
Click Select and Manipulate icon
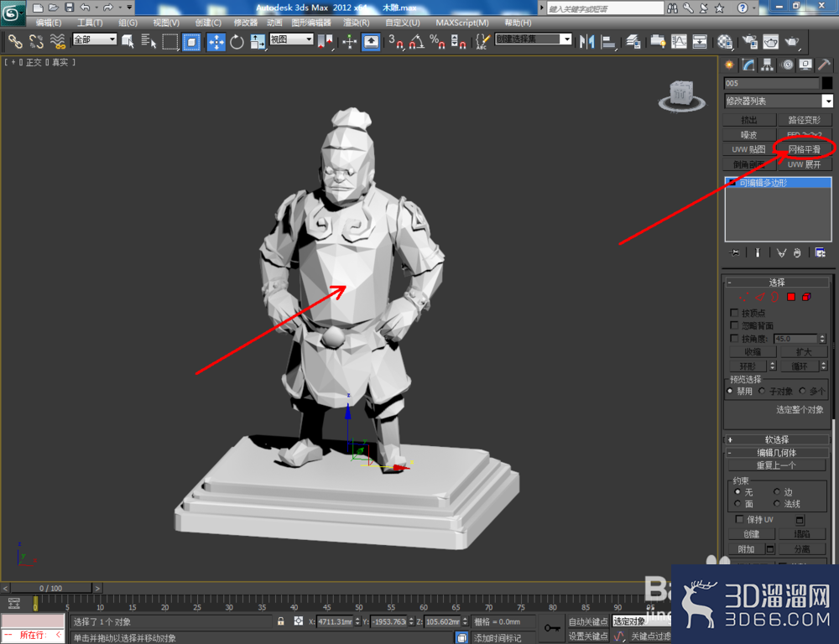349,41
